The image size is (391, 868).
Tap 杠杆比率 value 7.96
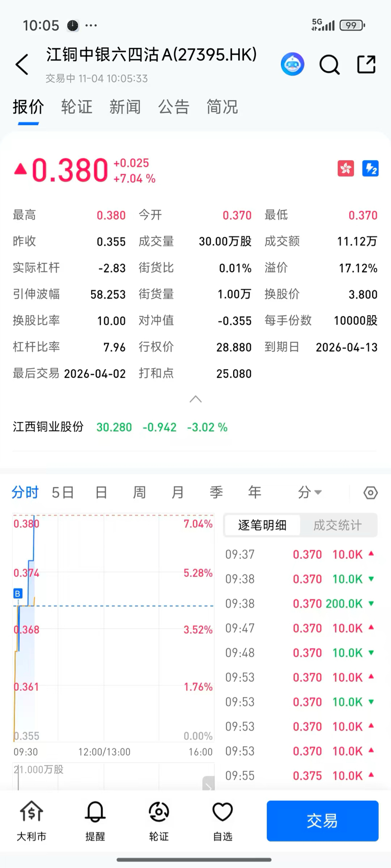tap(114, 347)
